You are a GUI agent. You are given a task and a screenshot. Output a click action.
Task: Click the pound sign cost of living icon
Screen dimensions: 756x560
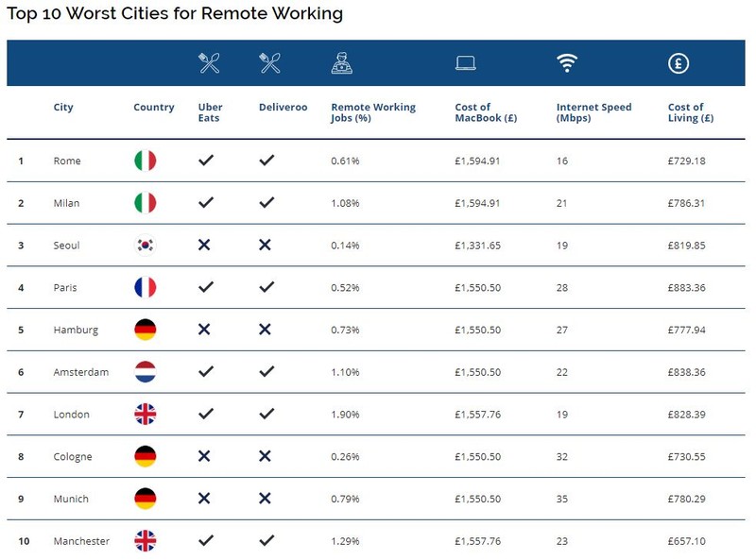679,63
